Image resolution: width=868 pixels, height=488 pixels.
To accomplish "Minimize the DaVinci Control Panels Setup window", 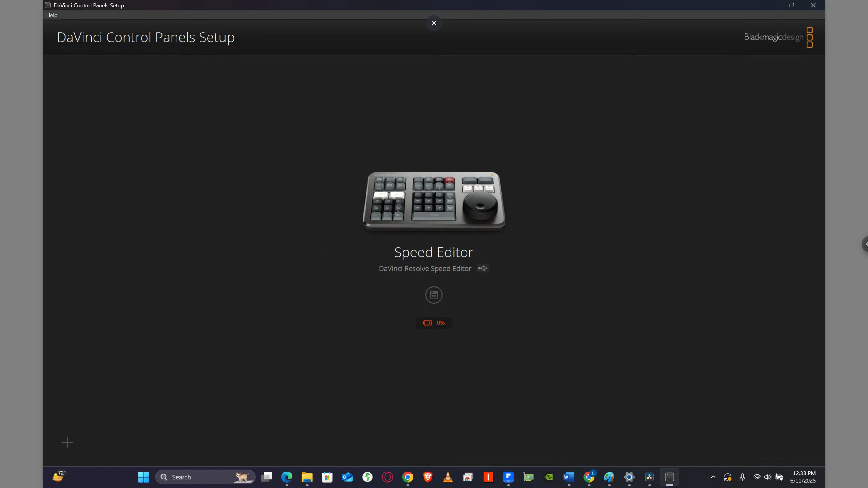I will (x=771, y=5).
